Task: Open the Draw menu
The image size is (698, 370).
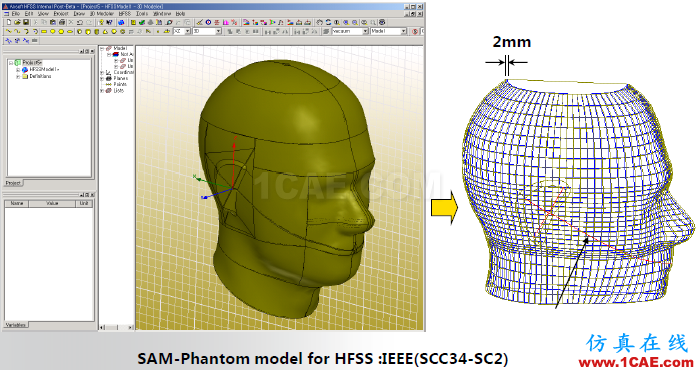Action: pyautogui.click(x=79, y=14)
